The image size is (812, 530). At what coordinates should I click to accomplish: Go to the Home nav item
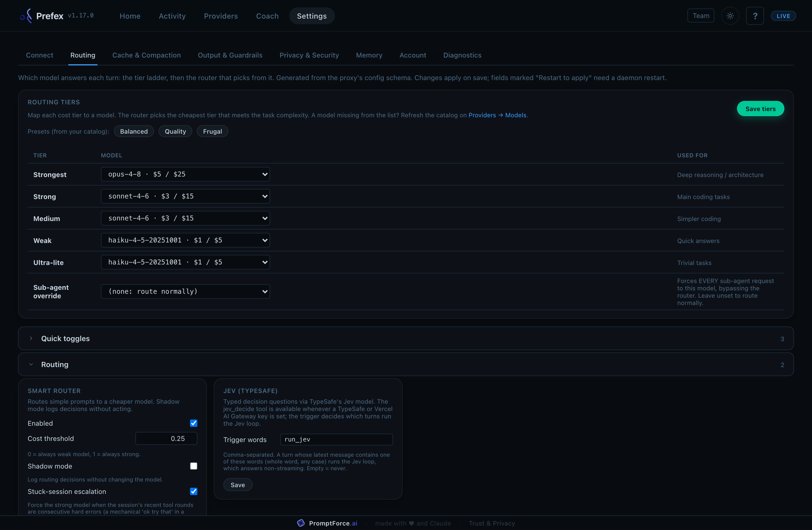pos(130,16)
